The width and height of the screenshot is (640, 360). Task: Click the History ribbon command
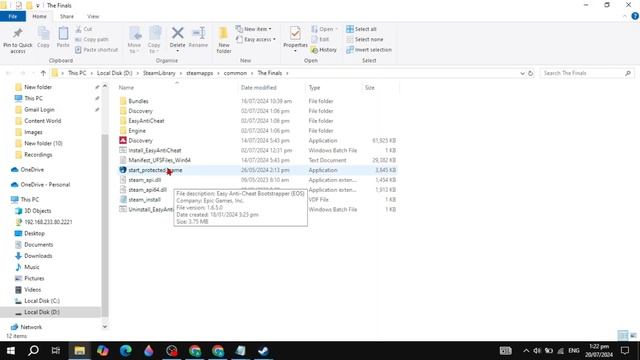coord(324,49)
